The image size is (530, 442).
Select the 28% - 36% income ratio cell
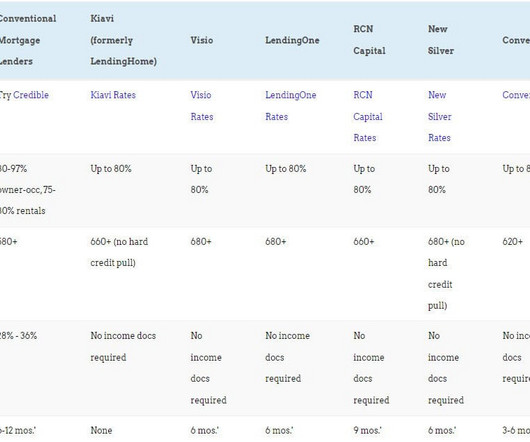18,336
